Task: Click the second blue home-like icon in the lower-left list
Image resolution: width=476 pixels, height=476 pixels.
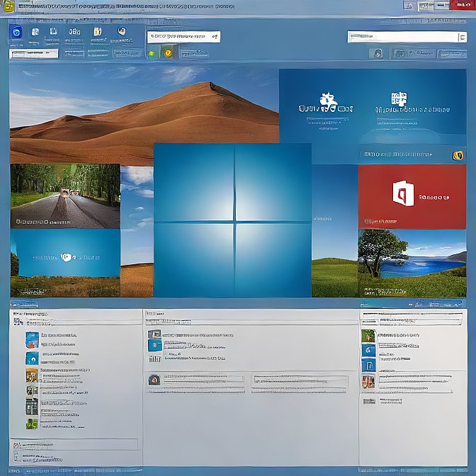Action: [x=32, y=358]
